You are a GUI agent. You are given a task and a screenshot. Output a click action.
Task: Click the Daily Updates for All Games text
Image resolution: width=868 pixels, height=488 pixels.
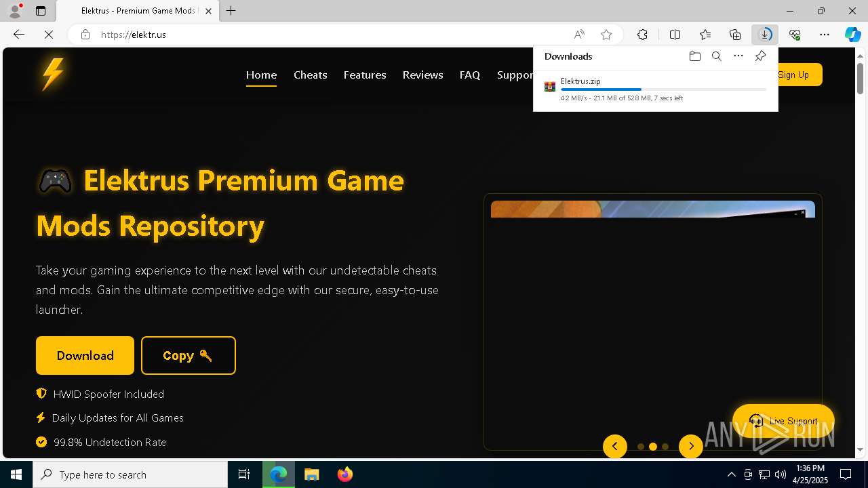coord(118,418)
